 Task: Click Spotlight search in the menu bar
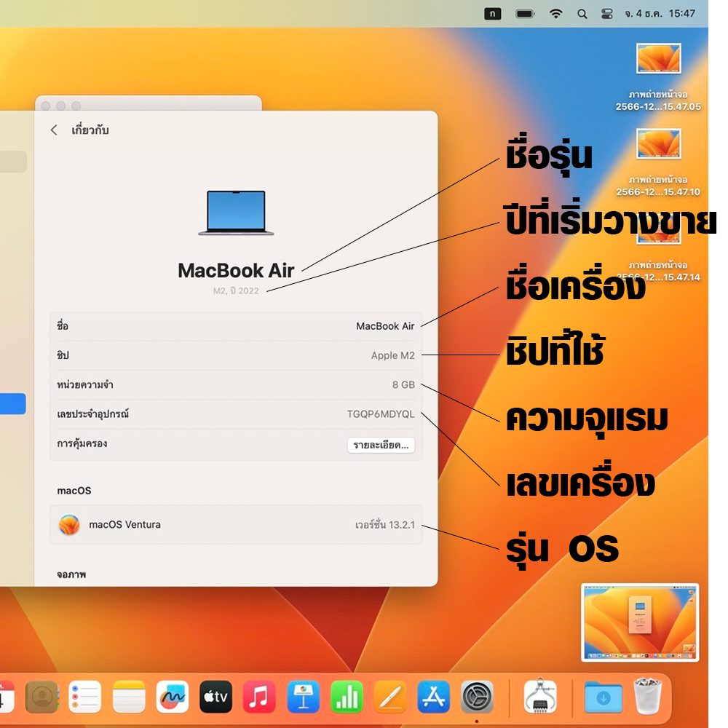[582, 14]
